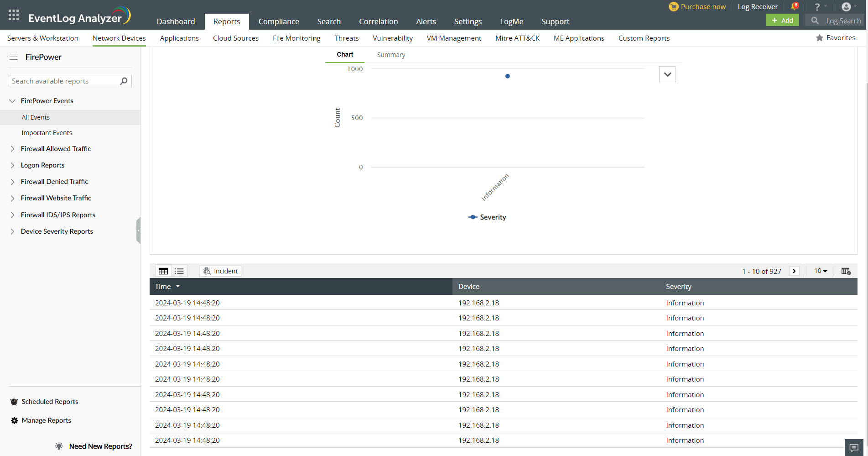Screen dimensions: 868x456
Task: Switch to the Summary chart tab
Action: click(391, 55)
